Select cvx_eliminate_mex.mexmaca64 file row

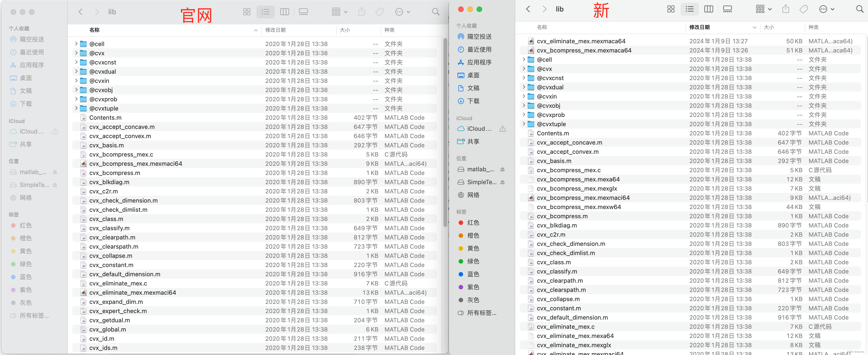[581, 41]
